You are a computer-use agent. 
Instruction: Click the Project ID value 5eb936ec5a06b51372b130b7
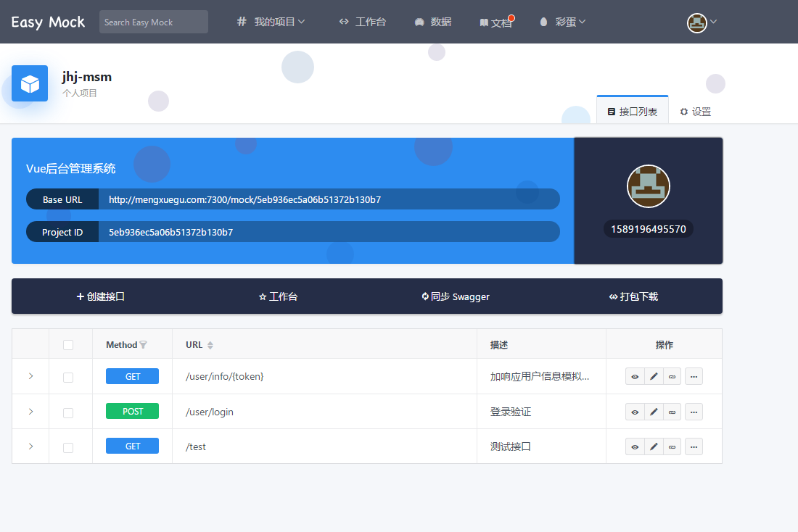click(x=171, y=232)
